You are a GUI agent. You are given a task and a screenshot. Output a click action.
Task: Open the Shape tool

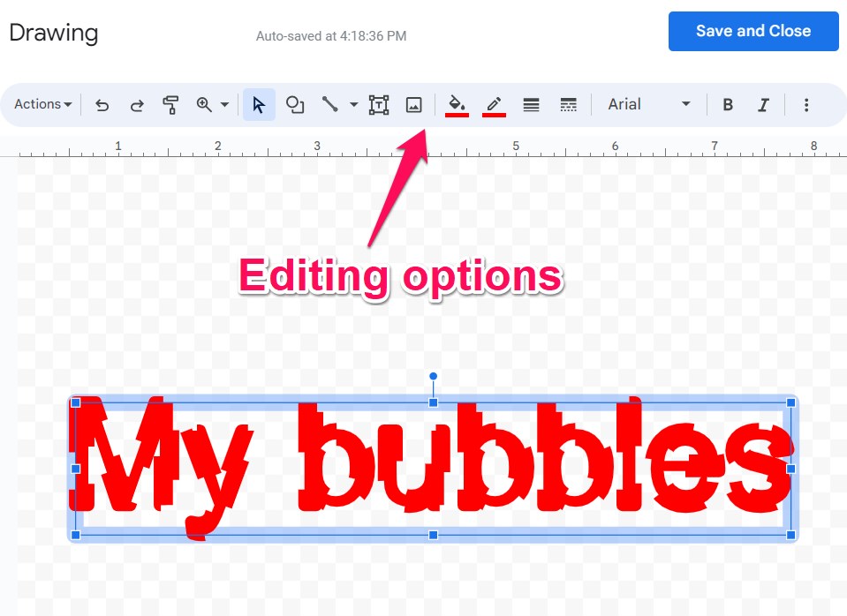(295, 104)
